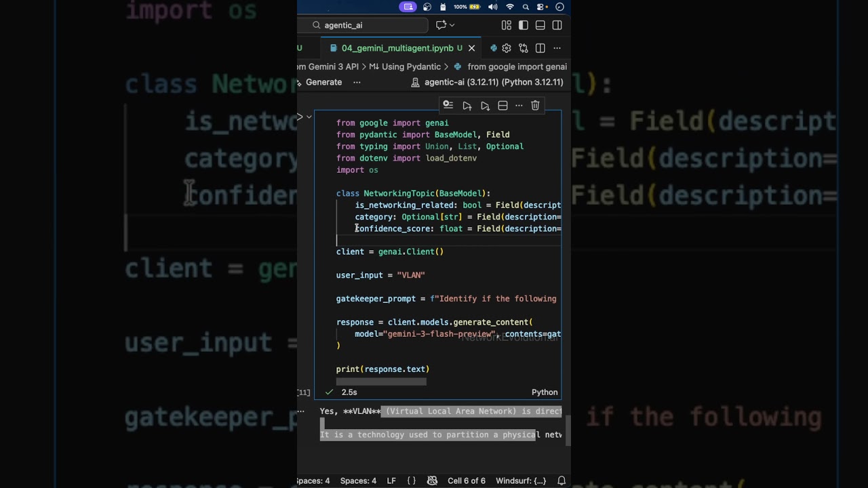Click the user_input = "VLAN" line

point(380,275)
